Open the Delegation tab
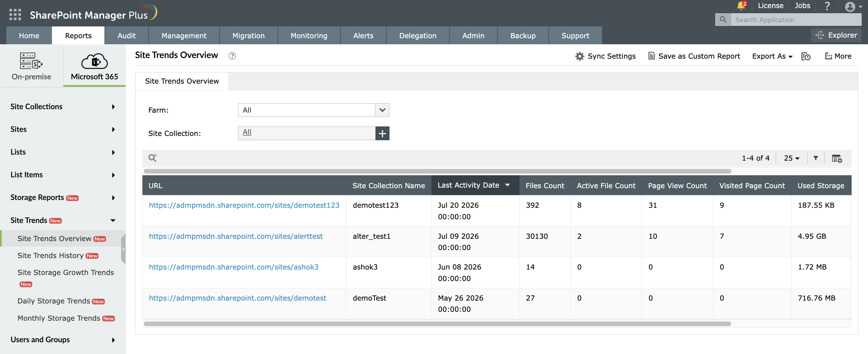Viewport: 868px width, 354px height. pyautogui.click(x=417, y=35)
